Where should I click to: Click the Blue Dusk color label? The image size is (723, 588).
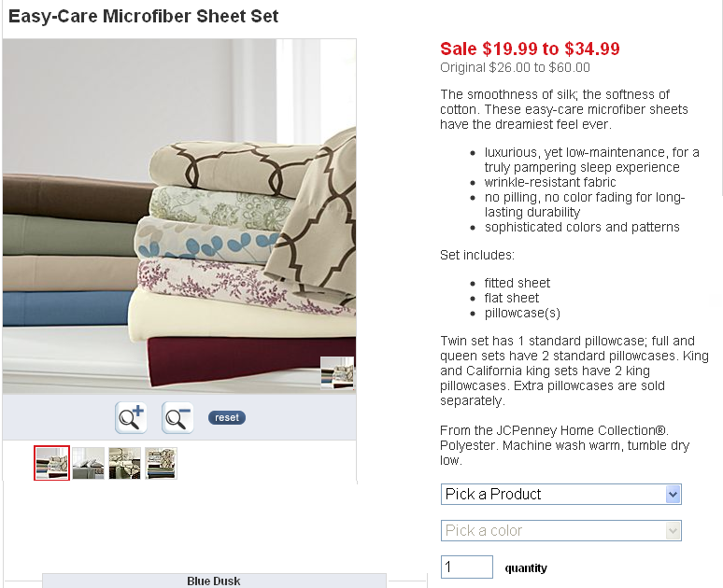pos(214,581)
